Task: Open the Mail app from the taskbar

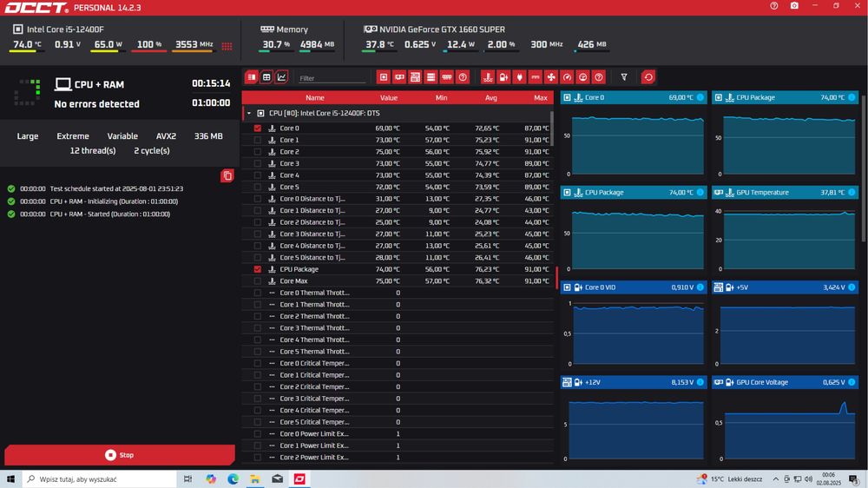Action: [278, 479]
